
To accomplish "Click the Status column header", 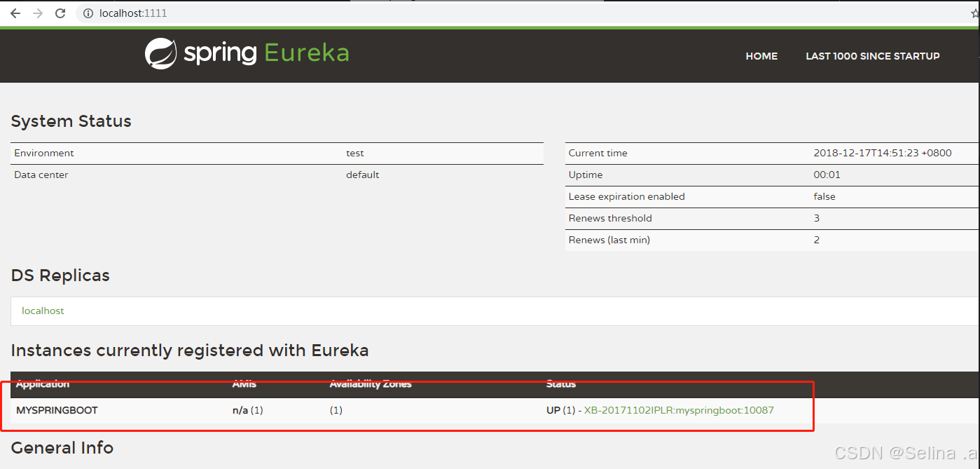I will pyautogui.click(x=560, y=384).
